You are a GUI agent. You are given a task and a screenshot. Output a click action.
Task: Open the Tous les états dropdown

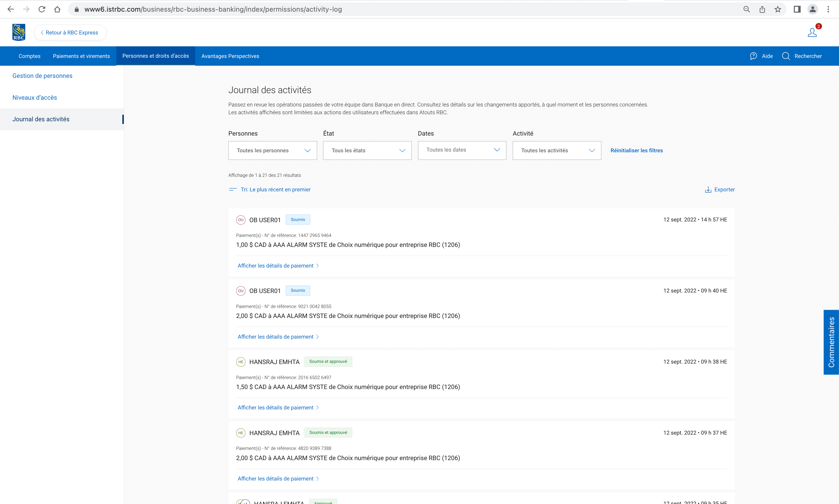pos(367,150)
